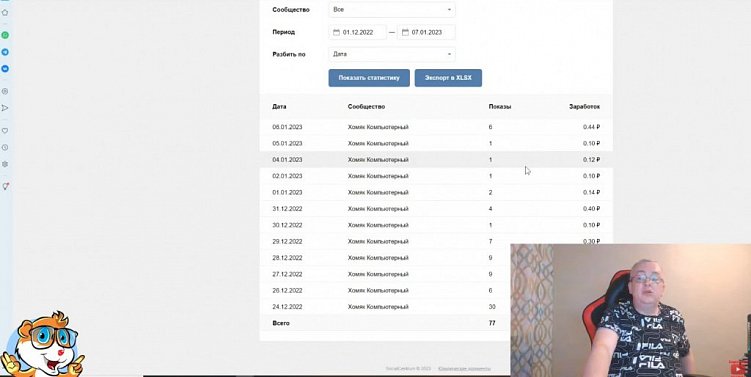The height and width of the screenshot is (377, 751).
Task: Click earnings 0.40 ₽ in the 31.12.2022 row
Action: tap(592, 209)
